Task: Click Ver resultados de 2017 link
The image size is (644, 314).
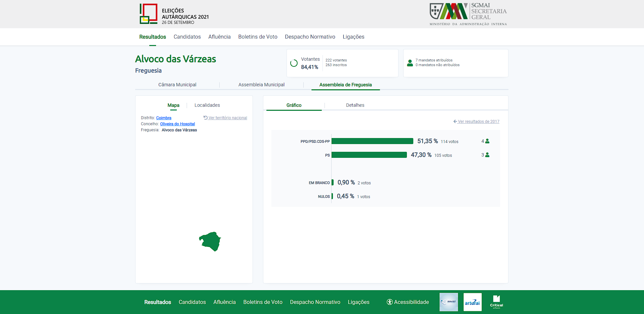Action: 478,122
